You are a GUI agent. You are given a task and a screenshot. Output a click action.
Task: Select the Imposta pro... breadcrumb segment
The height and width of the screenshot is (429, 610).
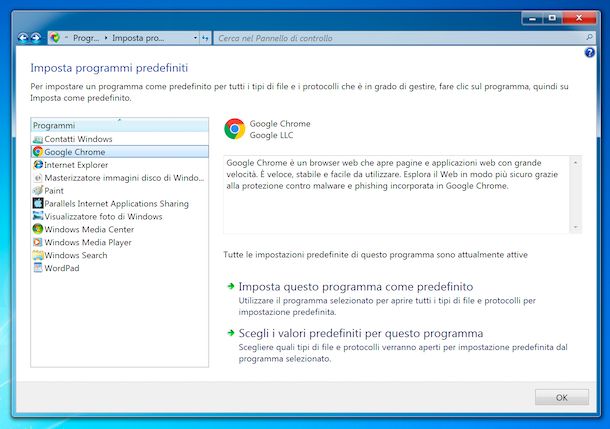pyautogui.click(x=138, y=38)
